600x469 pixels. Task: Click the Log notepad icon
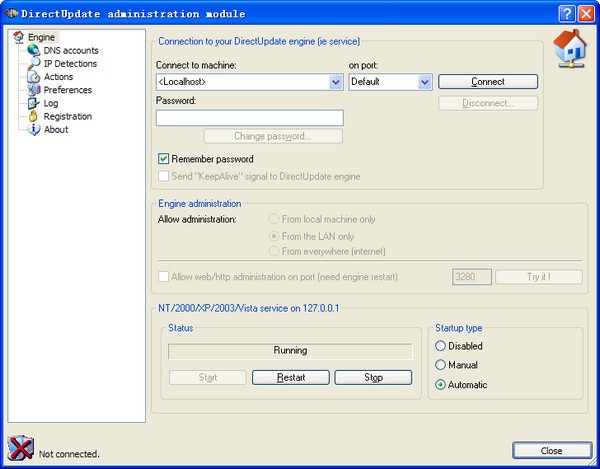click(x=33, y=103)
